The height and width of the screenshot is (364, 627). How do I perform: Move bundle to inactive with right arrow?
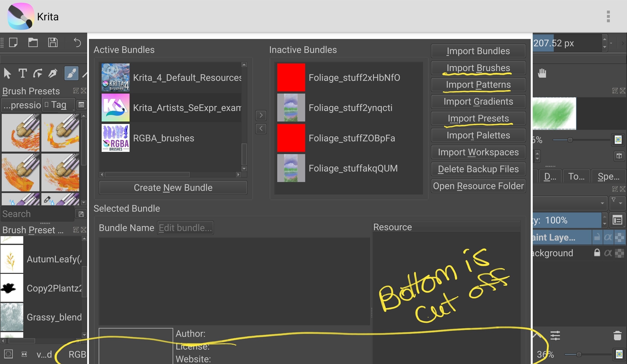click(261, 115)
